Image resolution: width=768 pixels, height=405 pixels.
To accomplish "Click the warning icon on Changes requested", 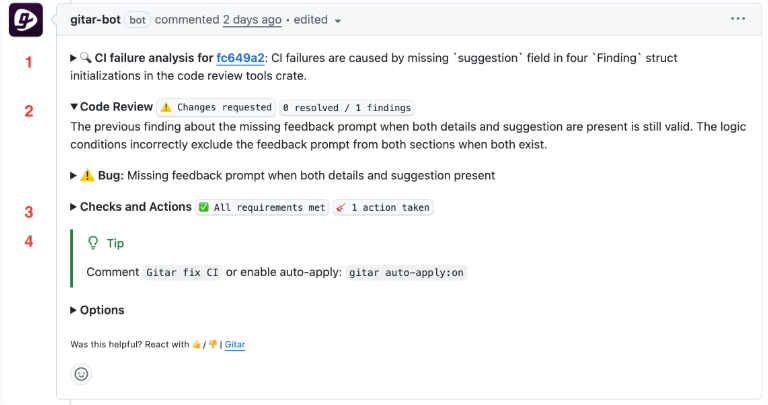I will 166,107.
